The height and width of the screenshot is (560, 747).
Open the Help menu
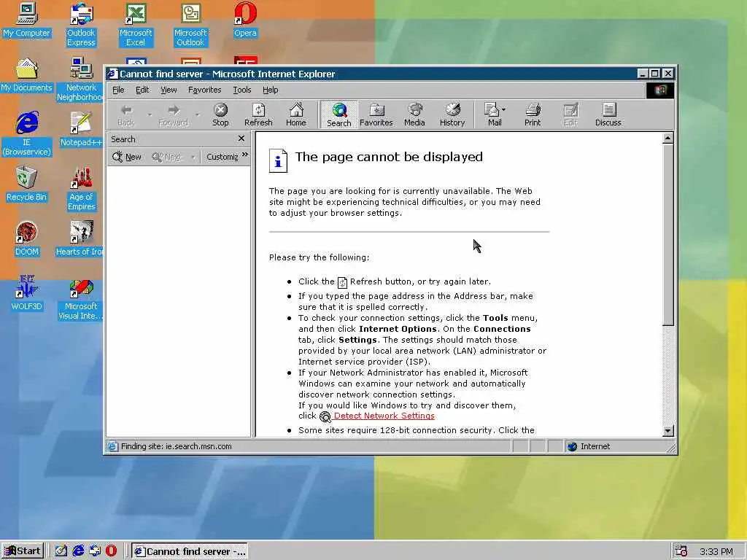point(270,90)
